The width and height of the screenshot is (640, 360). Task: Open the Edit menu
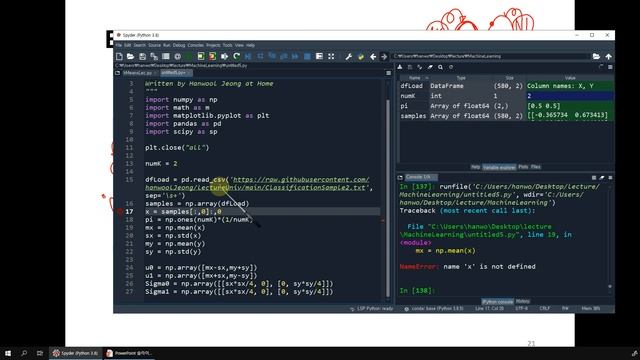coord(127,45)
